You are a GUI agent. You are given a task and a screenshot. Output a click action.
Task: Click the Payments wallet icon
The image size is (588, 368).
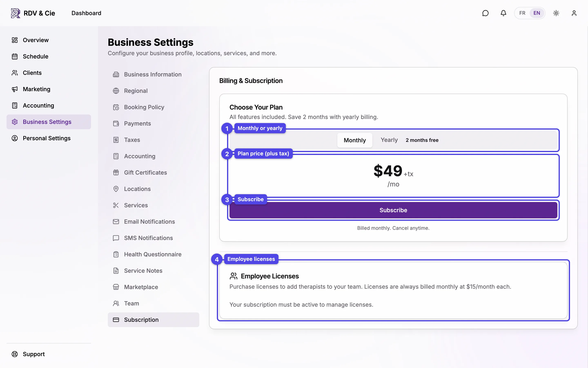pos(116,123)
